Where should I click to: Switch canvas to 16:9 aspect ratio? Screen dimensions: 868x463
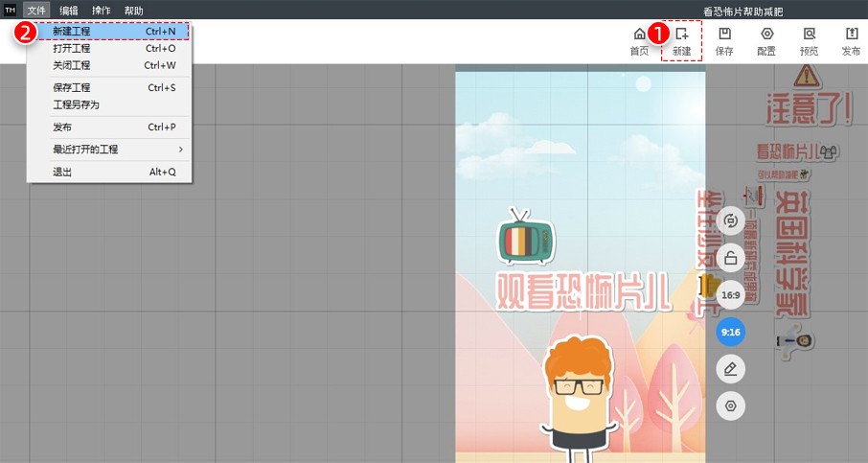731,294
